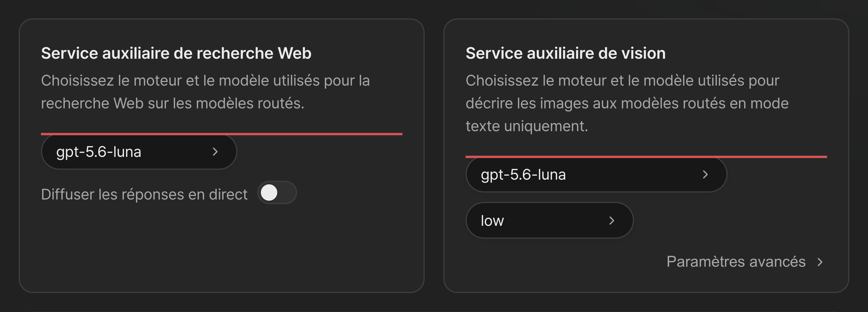
Task: Click the Diffuser les réponses en direct label
Action: (144, 195)
